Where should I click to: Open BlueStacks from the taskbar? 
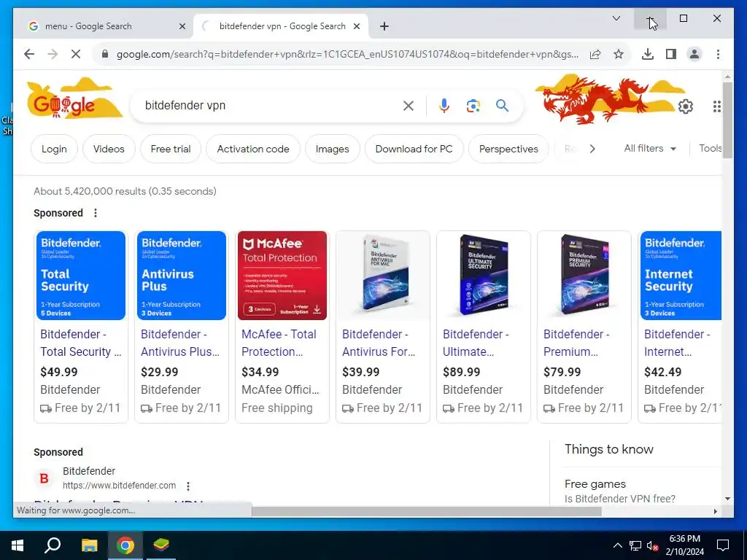coord(161,545)
